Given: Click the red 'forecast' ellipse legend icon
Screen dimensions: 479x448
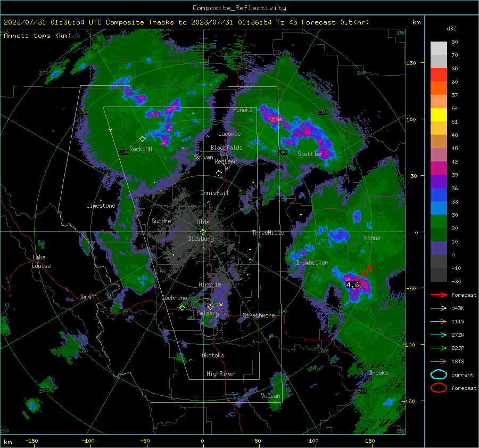Looking at the screenshot, I should tap(439, 388).
